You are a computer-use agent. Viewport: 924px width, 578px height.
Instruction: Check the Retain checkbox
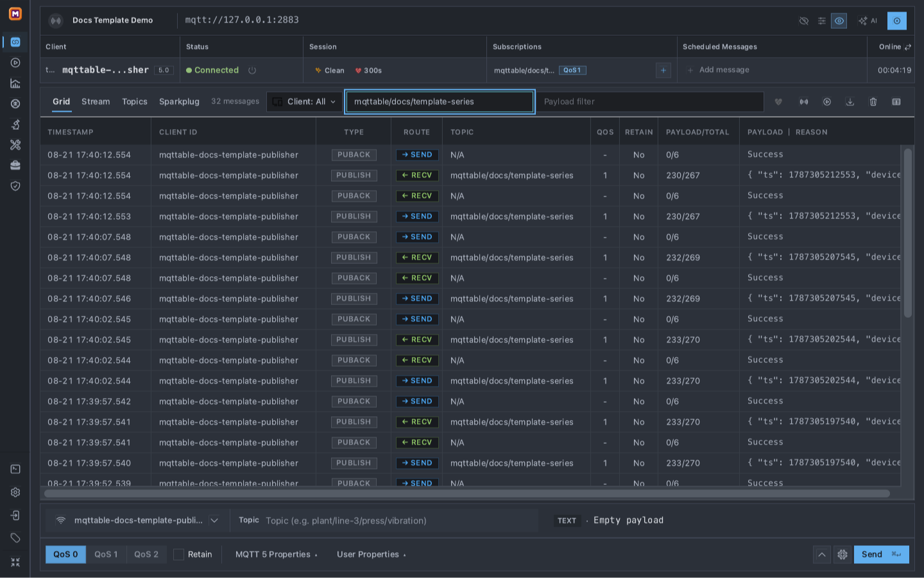179,554
